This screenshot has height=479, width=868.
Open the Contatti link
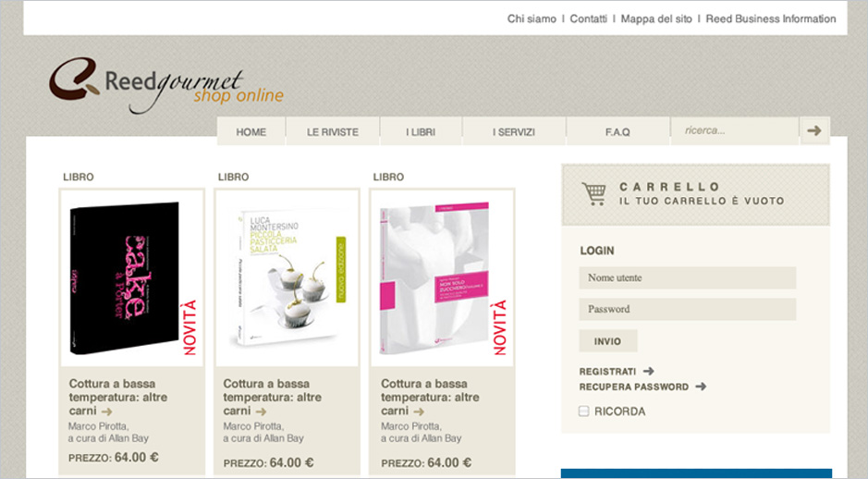(589, 18)
